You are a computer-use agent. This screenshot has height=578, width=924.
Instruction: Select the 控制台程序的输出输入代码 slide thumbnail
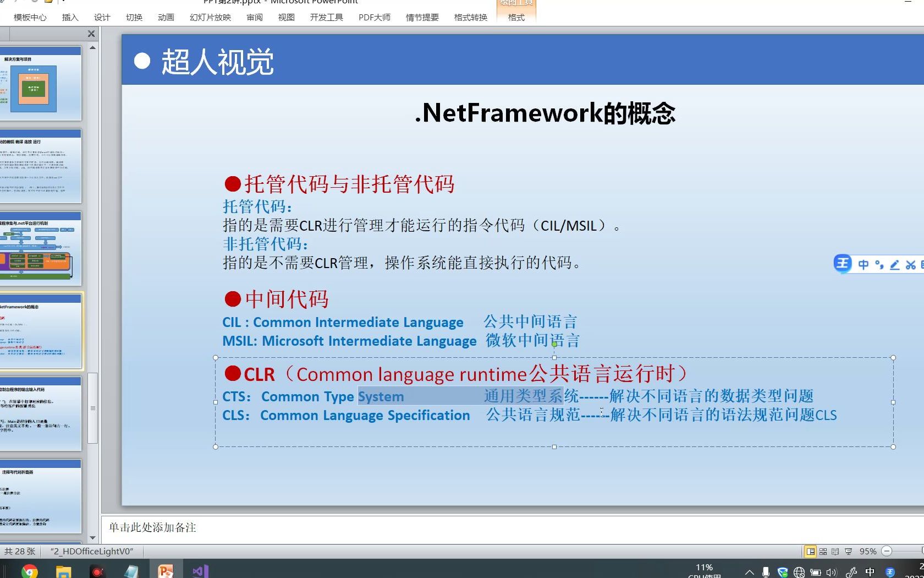[x=40, y=414]
